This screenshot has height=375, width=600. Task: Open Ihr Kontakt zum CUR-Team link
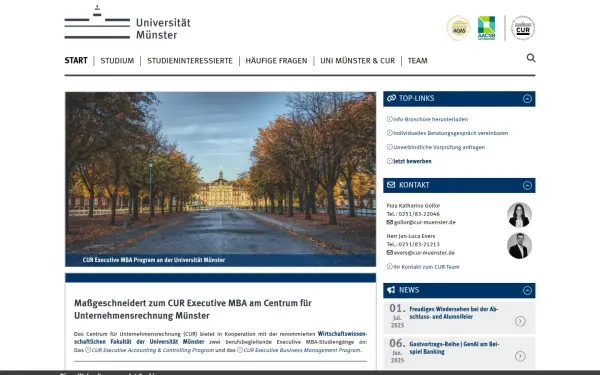426,267
